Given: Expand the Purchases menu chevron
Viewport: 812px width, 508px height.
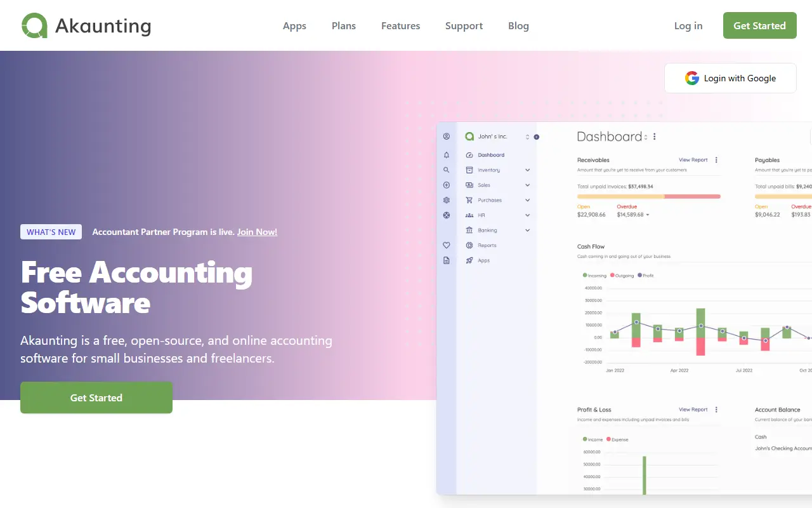Looking at the screenshot, I should [x=527, y=200].
